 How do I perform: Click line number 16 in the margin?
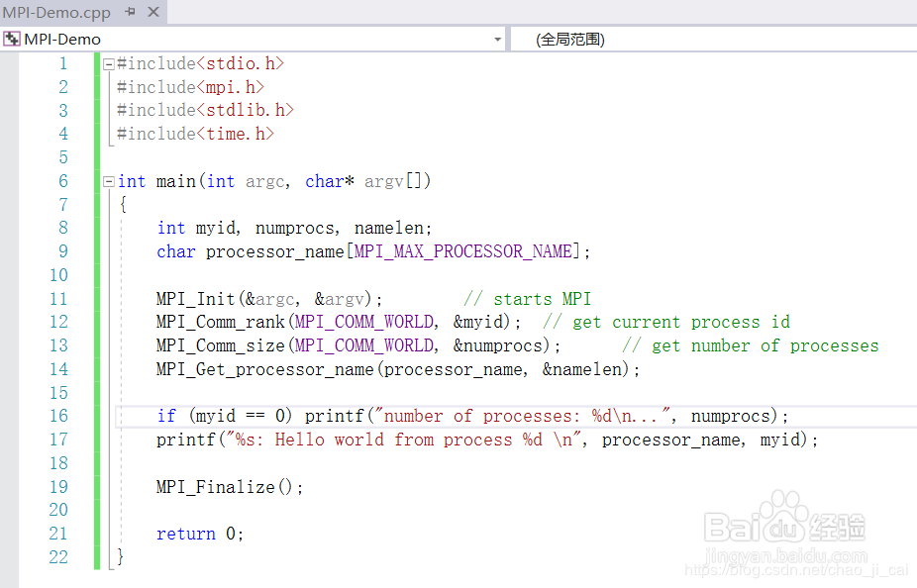tap(58, 416)
